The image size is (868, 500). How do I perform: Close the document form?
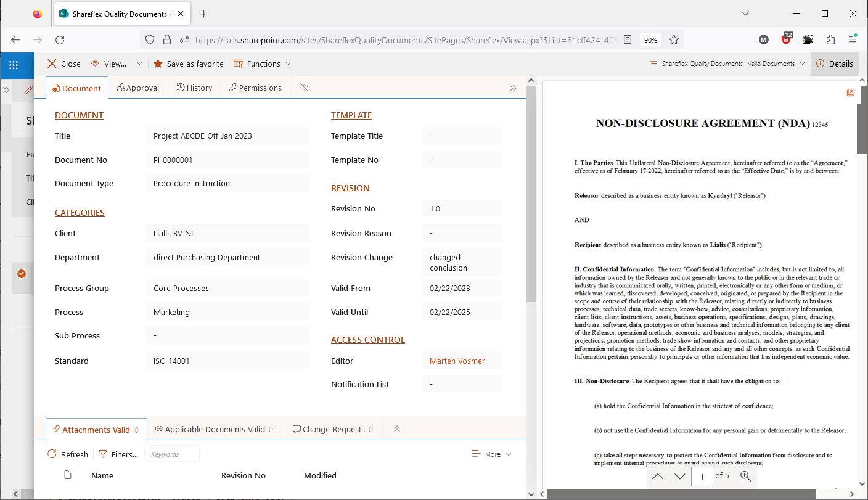coord(64,64)
